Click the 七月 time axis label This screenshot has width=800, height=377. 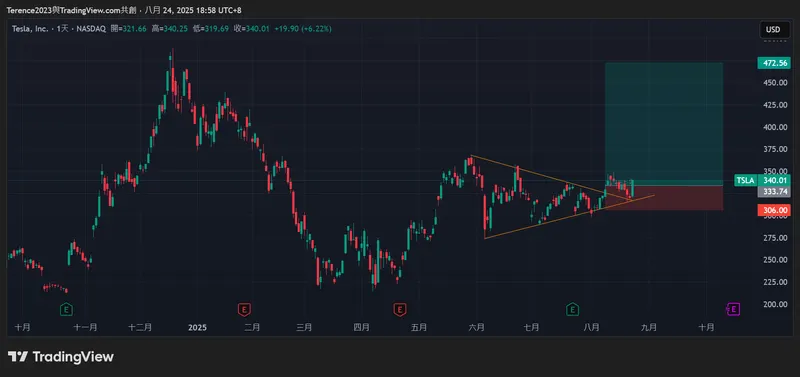532,327
